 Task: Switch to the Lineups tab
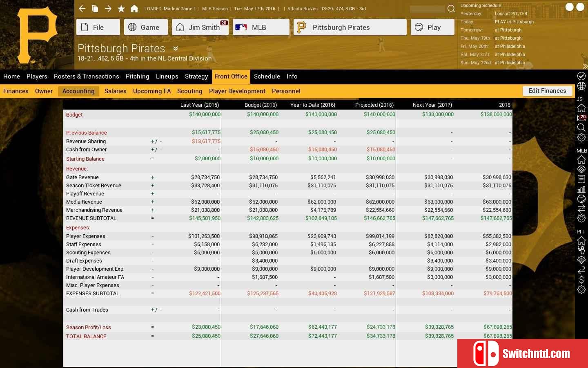click(x=167, y=76)
